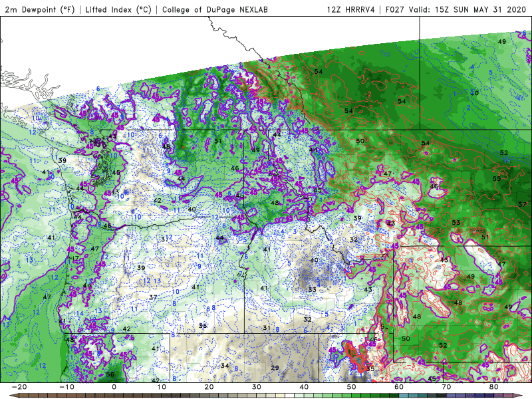
Task: Click the "12Z HRRRV4" model run label
Action: pos(351,9)
